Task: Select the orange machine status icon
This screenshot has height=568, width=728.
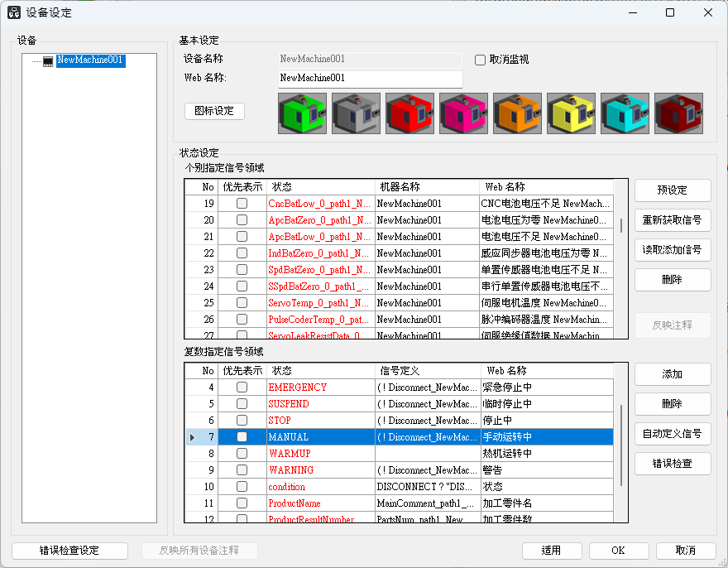Action: [517, 113]
